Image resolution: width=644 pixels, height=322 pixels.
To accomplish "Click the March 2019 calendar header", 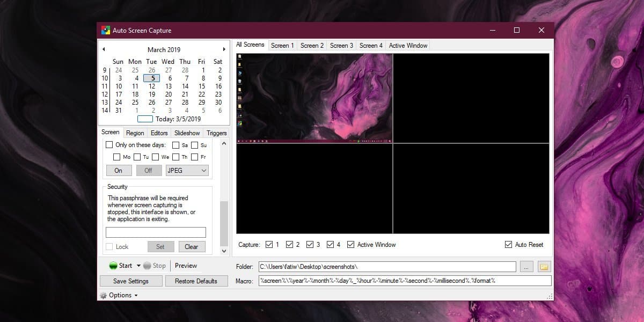I will [164, 49].
